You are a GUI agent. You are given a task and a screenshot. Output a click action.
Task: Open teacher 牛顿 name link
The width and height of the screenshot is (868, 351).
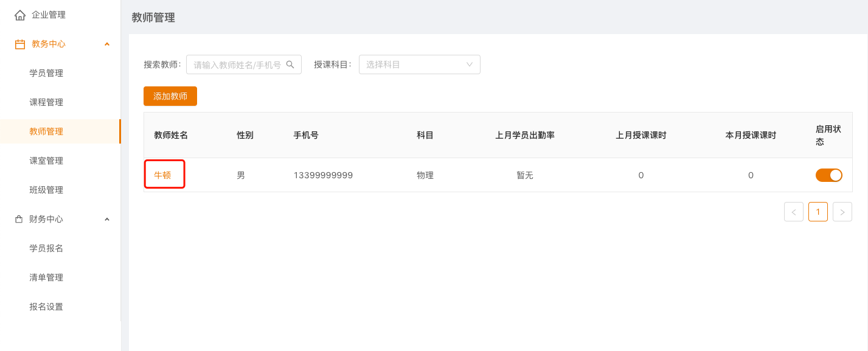[x=162, y=175]
